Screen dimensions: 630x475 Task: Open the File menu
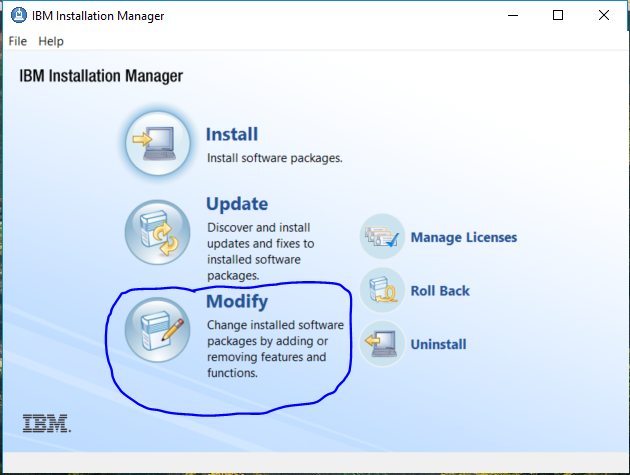tap(18, 41)
